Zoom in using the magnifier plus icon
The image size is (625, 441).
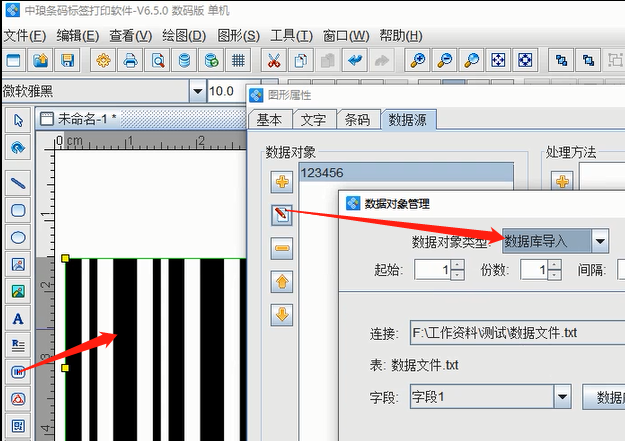418,61
